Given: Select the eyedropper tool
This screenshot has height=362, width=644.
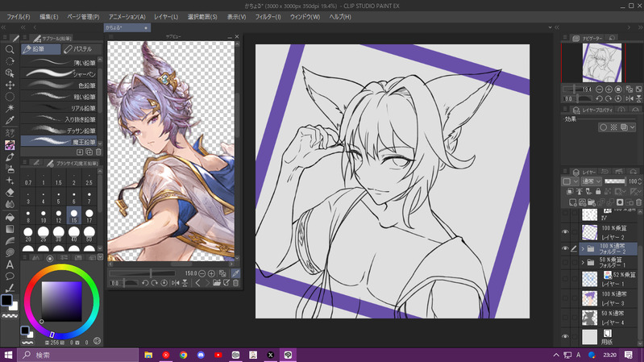Looking at the screenshot, I should pos(10,121).
